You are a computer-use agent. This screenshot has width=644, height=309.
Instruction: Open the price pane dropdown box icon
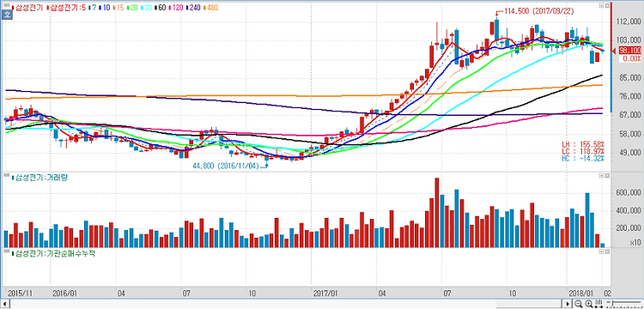coord(601,6)
